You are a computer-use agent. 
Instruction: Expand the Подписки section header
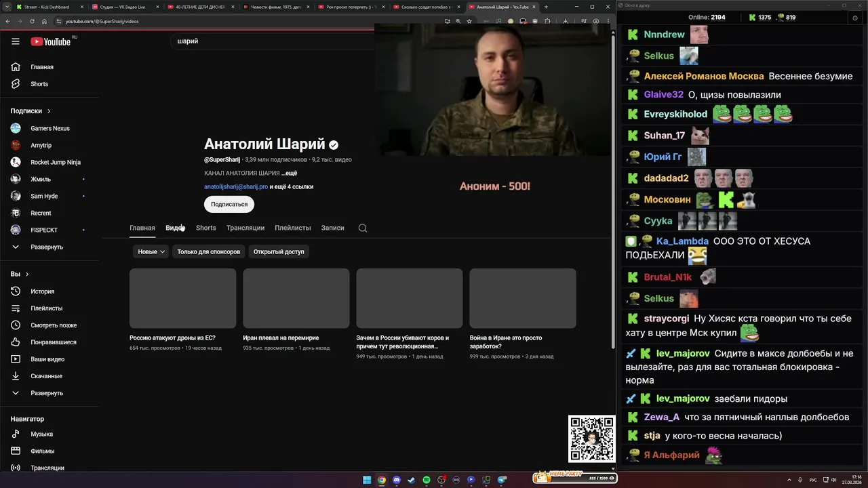point(31,111)
